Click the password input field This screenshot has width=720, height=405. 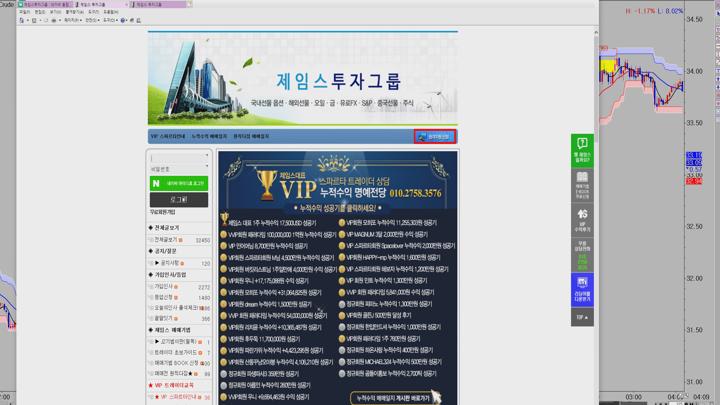click(179, 169)
